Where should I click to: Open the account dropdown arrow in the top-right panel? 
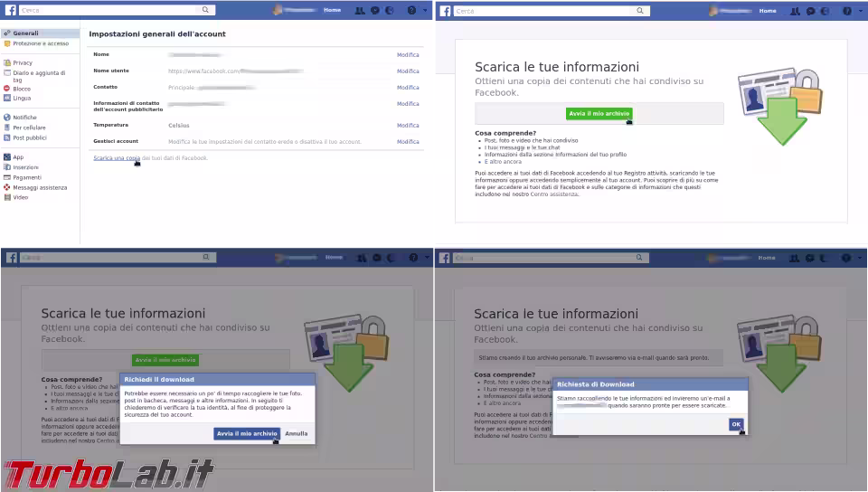coord(860,11)
